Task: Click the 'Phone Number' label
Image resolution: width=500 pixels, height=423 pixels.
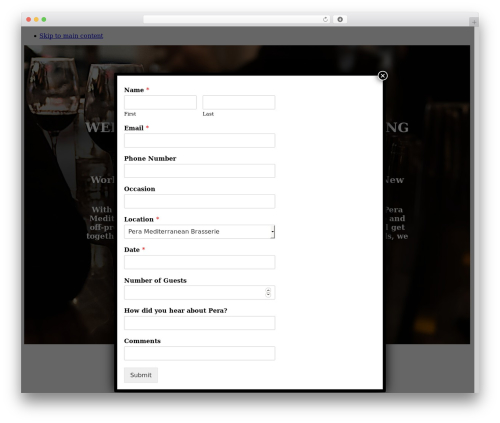Action: [150, 159]
